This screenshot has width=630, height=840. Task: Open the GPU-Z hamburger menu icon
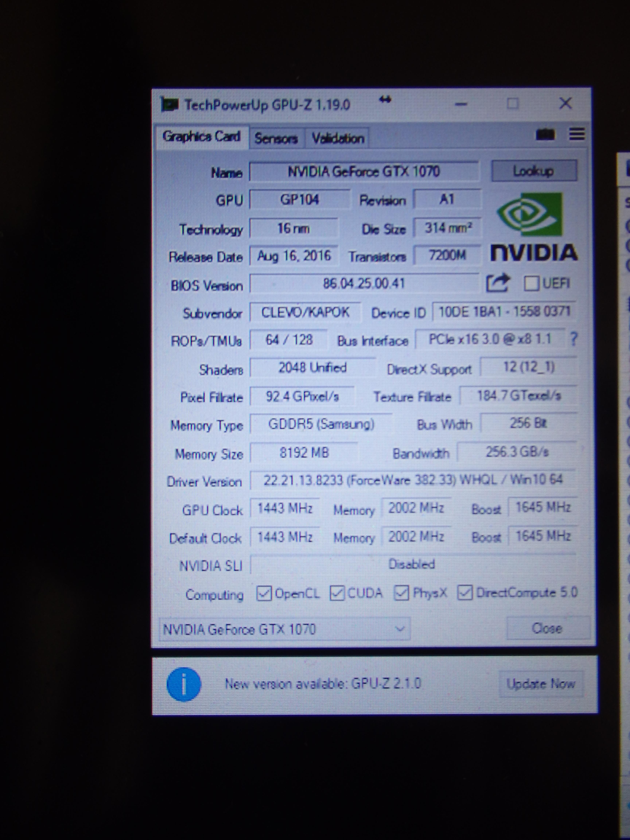pyautogui.click(x=576, y=134)
